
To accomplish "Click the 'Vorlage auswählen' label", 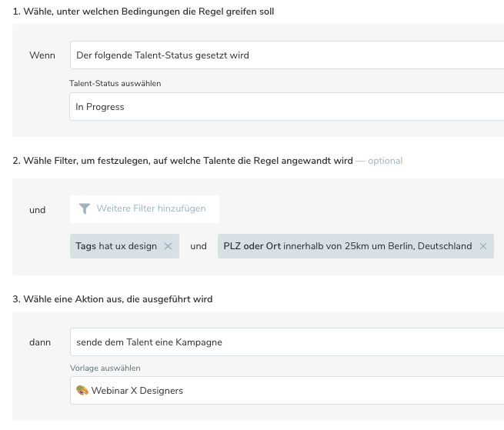I will coord(105,368).
